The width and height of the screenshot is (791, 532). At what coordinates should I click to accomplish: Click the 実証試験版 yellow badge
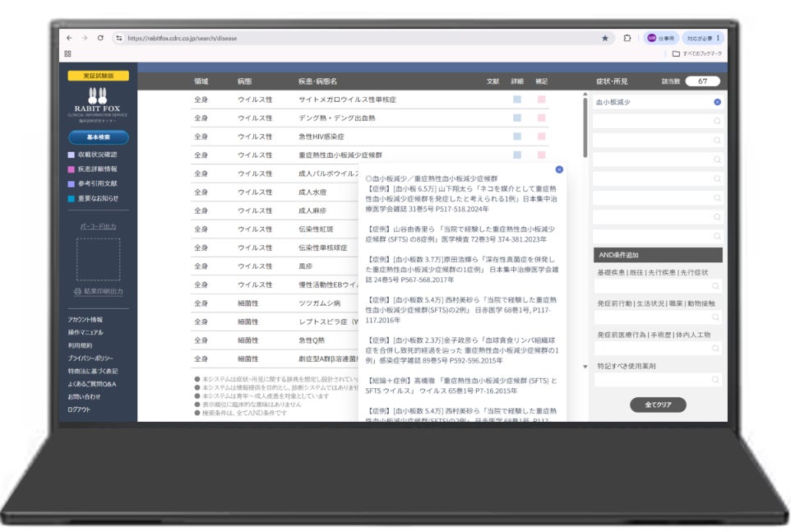[99, 76]
